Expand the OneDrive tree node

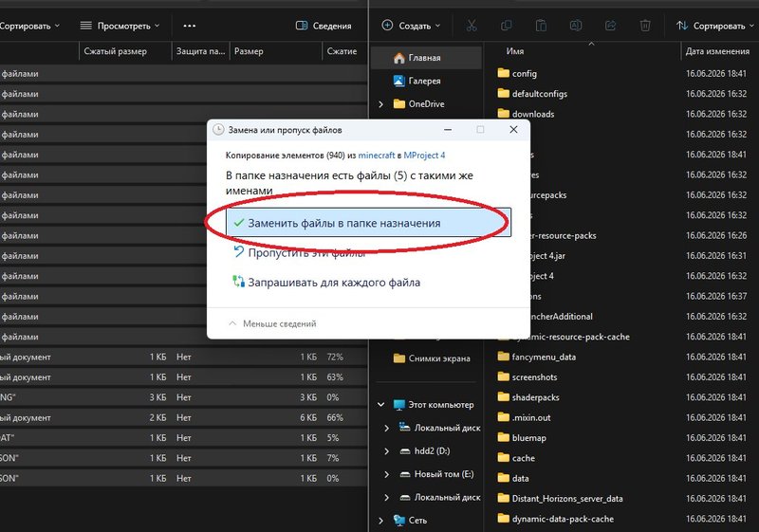[381, 104]
